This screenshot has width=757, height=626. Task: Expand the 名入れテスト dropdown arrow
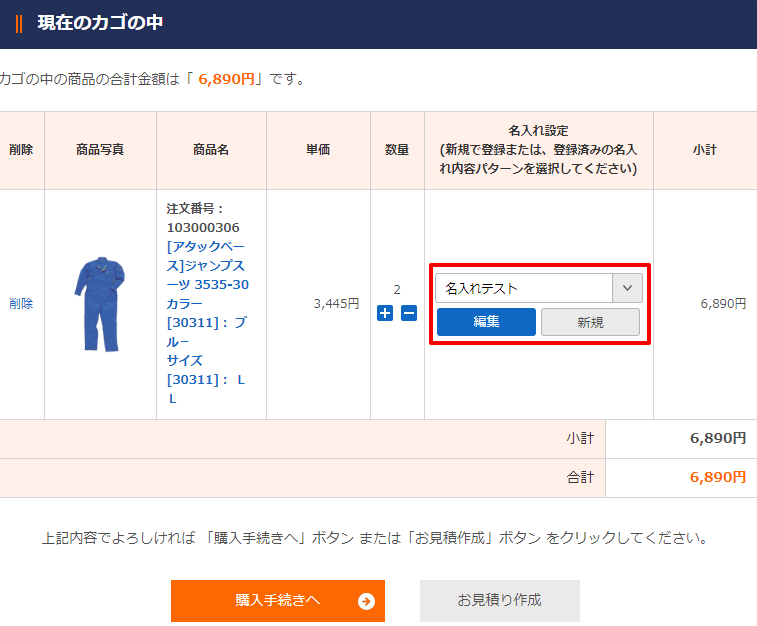627,288
